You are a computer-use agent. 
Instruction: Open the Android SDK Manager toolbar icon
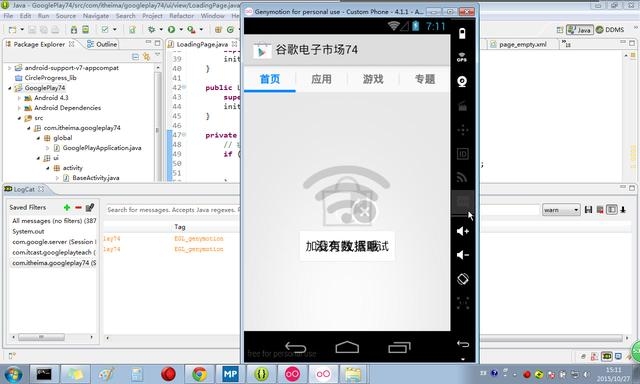click(74, 30)
